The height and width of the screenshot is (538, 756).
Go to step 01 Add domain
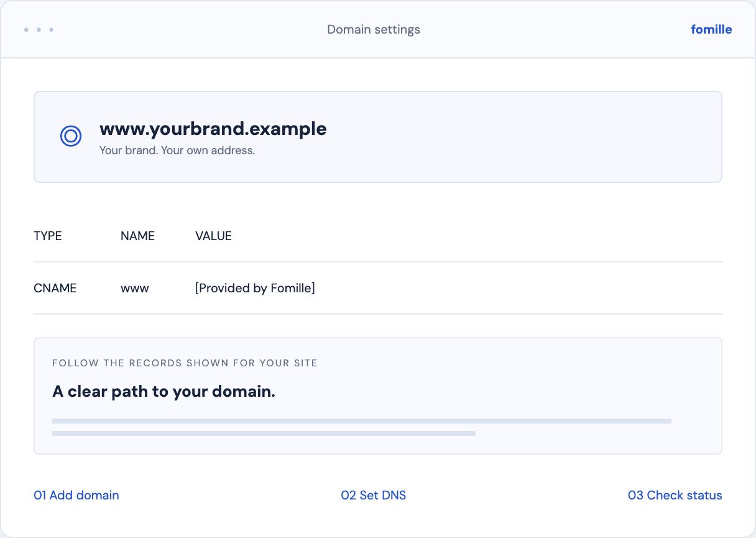pyautogui.click(x=76, y=495)
